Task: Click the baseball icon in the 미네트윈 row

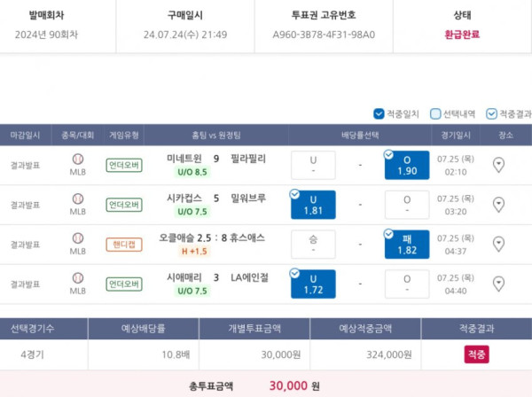Action: tap(78, 160)
